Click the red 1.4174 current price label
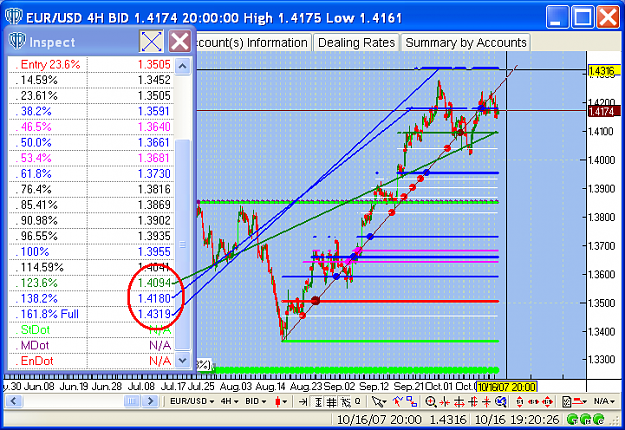Viewport: 625px width, 430px height. pos(604,111)
